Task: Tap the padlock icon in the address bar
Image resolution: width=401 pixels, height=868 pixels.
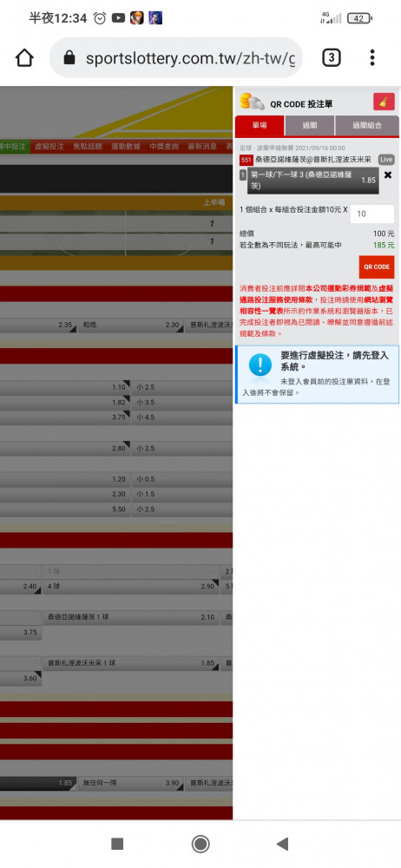Action: click(x=69, y=57)
